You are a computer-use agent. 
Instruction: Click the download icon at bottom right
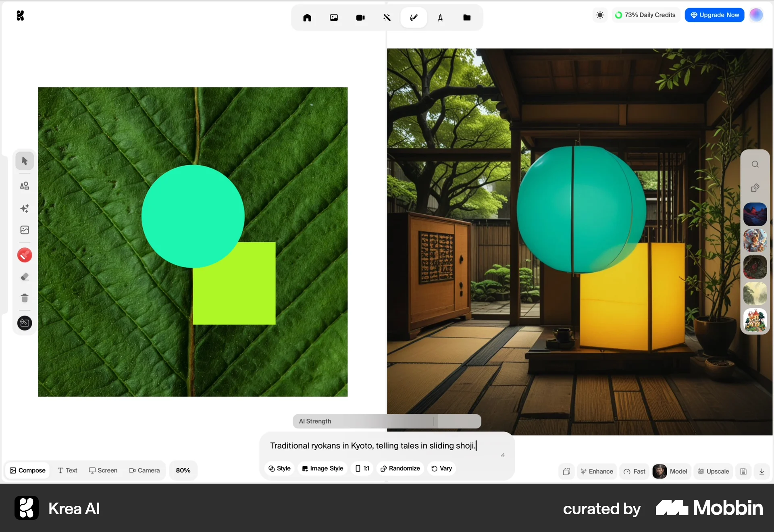[x=762, y=471]
